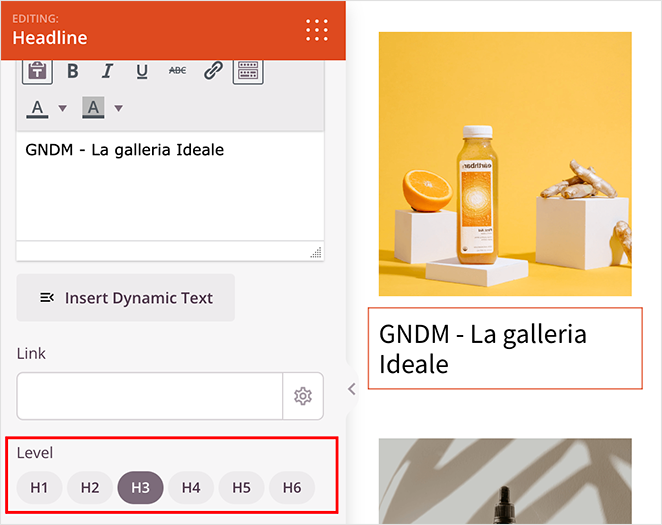Image resolution: width=662 pixels, height=525 pixels.
Task: Set headline level to H1
Action: [39, 488]
